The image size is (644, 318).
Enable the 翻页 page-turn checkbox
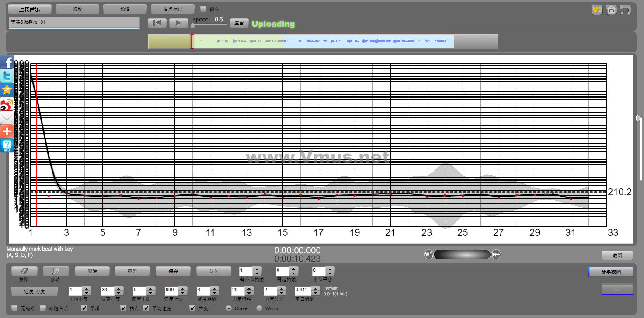[203, 9]
